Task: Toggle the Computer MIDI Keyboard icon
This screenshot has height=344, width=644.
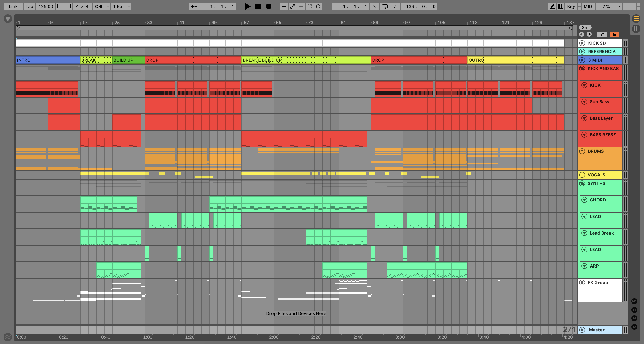Action: [x=561, y=6]
